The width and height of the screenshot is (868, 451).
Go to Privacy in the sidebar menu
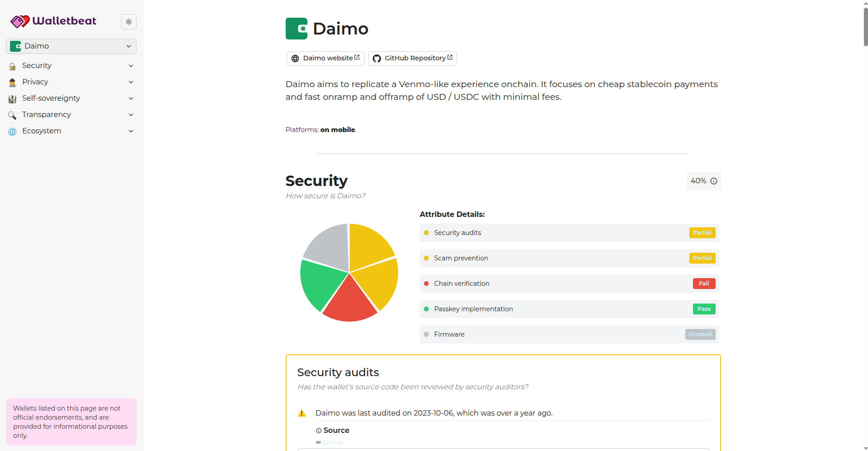point(35,82)
